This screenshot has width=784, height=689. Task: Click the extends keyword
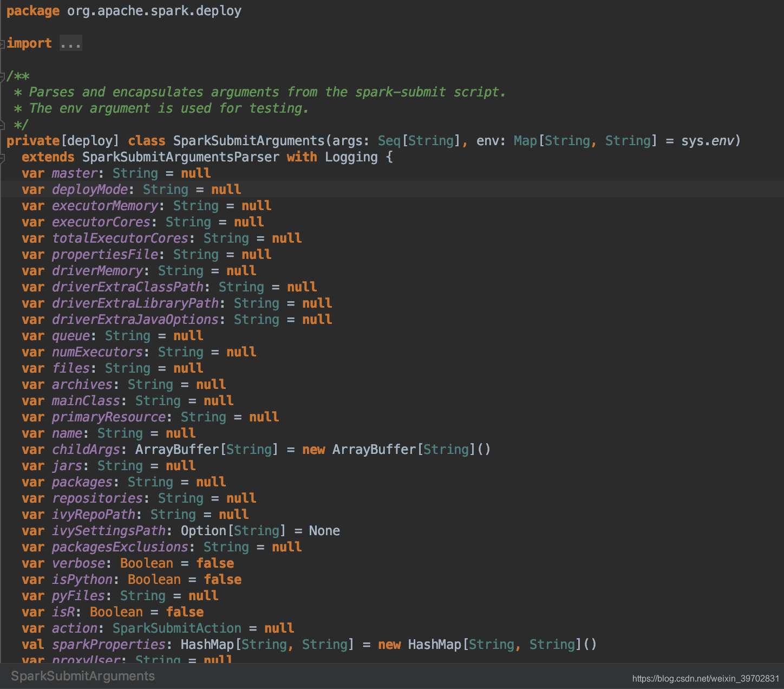[48, 157]
